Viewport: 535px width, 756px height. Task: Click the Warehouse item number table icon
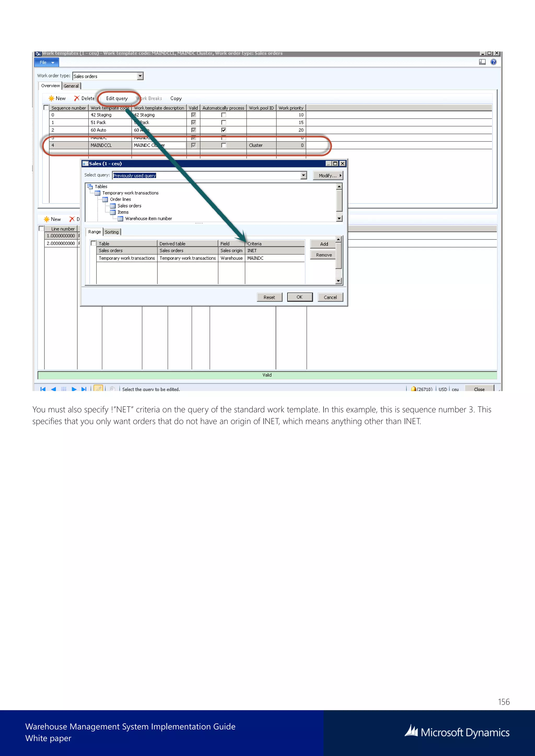click(120, 219)
